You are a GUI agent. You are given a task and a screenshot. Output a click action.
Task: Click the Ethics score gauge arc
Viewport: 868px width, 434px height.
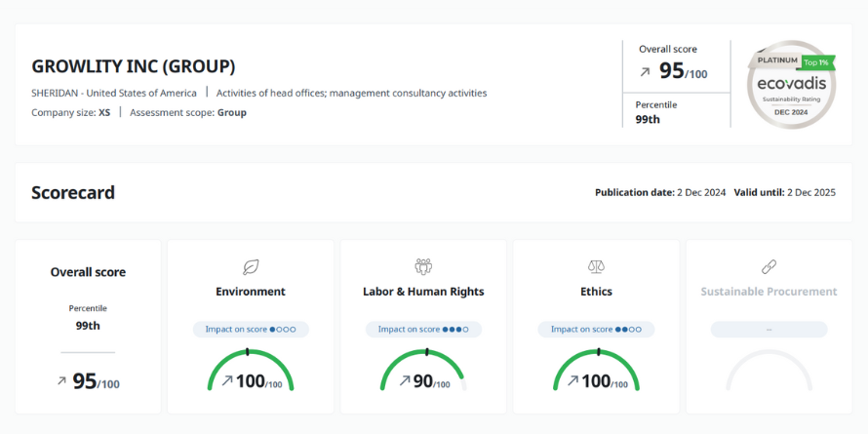[x=596, y=370]
